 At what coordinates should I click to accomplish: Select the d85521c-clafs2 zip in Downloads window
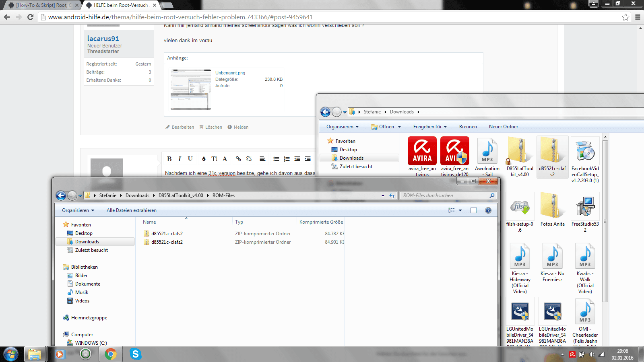coord(553,157)
